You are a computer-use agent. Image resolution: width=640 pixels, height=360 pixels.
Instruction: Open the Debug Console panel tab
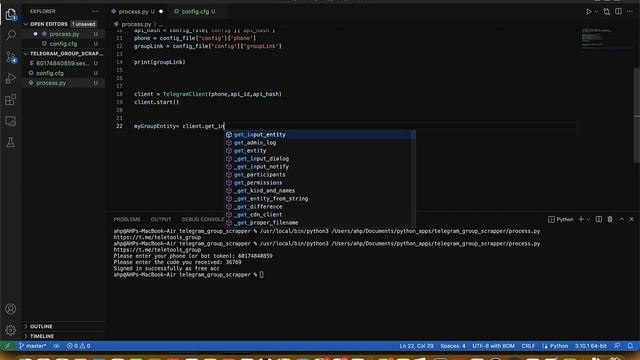203,219
